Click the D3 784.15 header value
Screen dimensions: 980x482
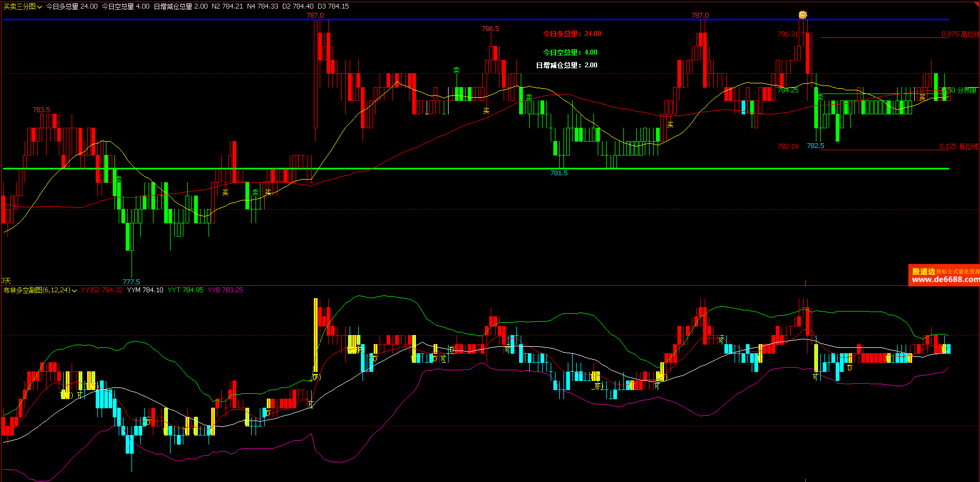click(333, 6)
